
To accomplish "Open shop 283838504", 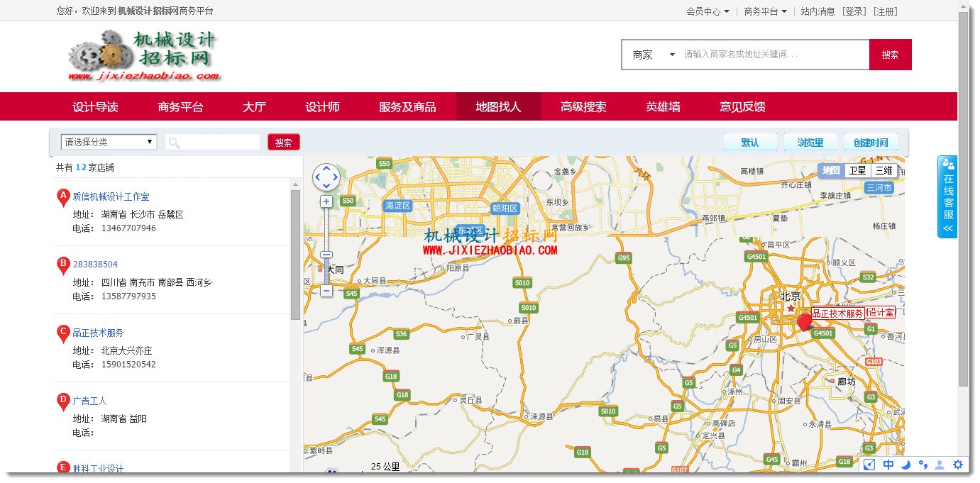I will point(95,265).
